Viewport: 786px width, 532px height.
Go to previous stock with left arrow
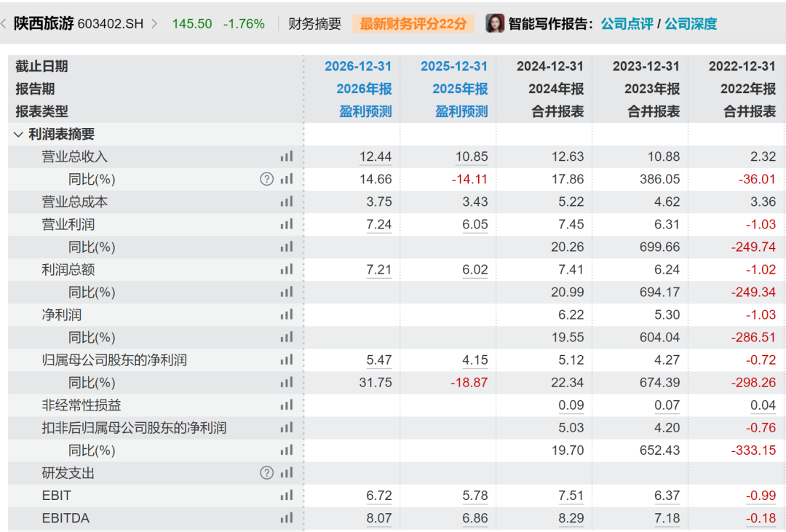coord(4,23)
